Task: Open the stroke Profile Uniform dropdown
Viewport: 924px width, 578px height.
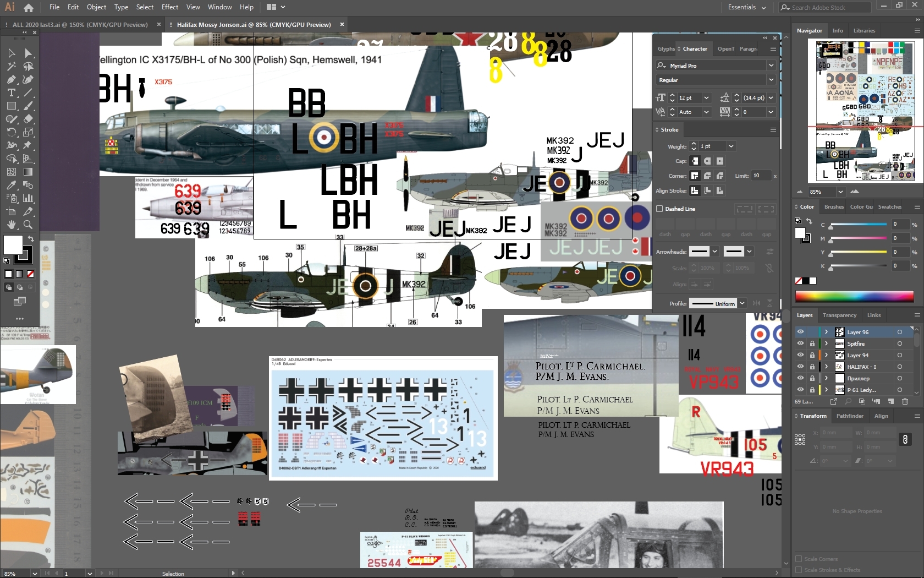Action: pyautogui.click(x=742, y=303)
